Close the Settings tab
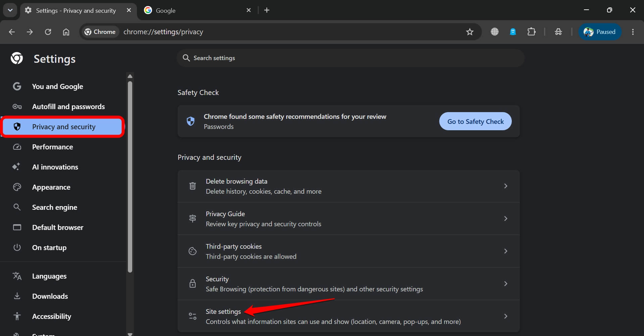The image size is (644, 336). (x=129, y=10)
